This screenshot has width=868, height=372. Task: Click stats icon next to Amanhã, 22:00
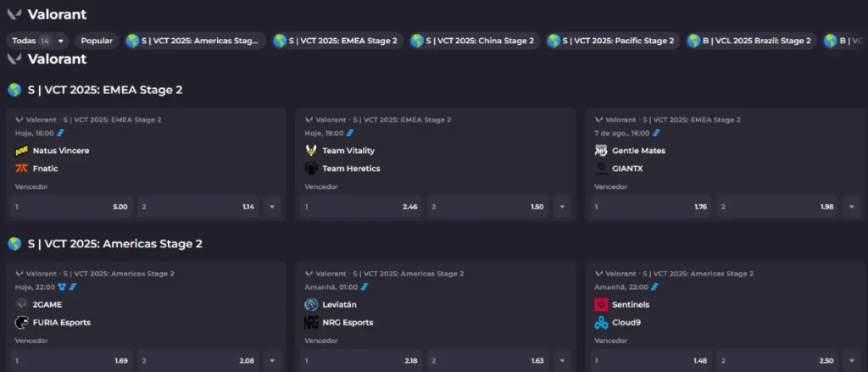pos(655,286)
